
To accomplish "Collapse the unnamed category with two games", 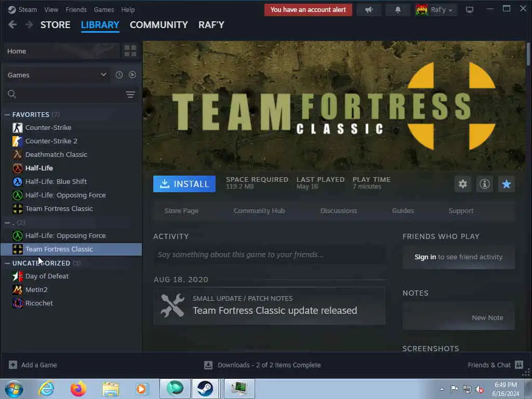I will tap(7, 222).
